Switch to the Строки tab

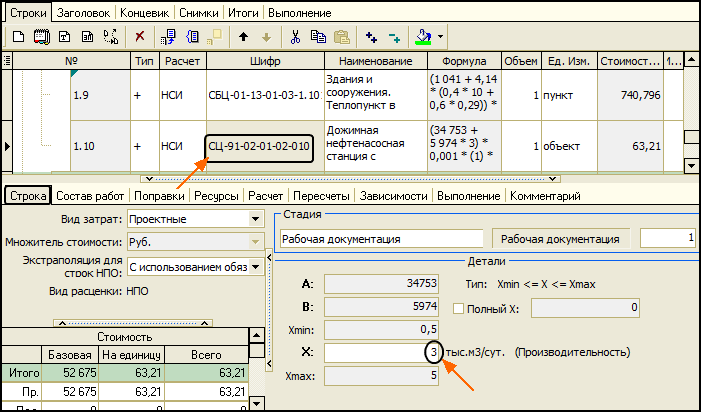[28, 13]
